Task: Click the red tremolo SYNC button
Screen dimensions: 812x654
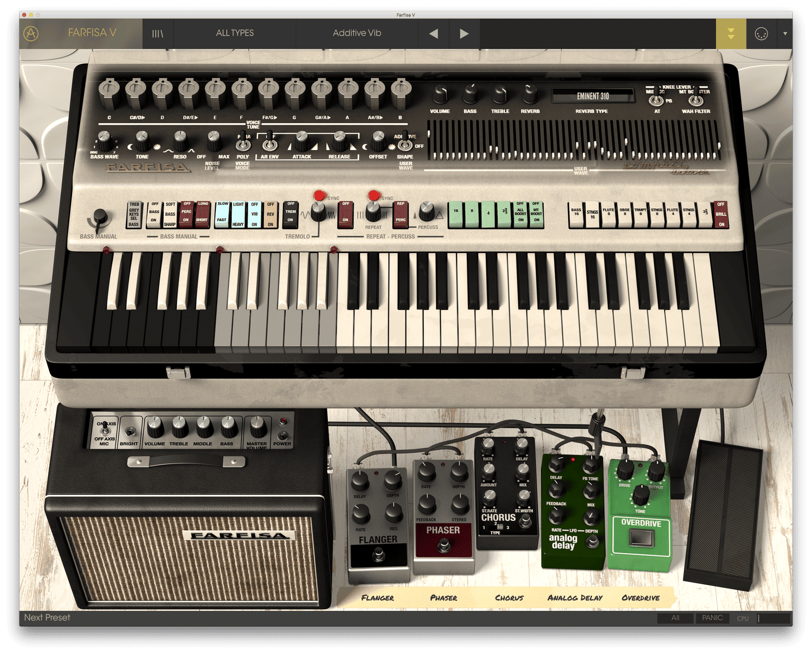Action: pos(320,195)
